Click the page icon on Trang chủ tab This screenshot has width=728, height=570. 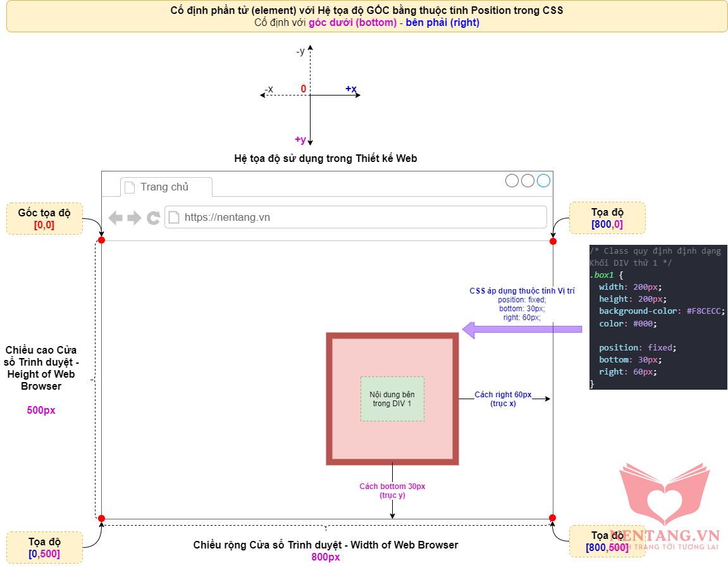(x=130, y=187)
